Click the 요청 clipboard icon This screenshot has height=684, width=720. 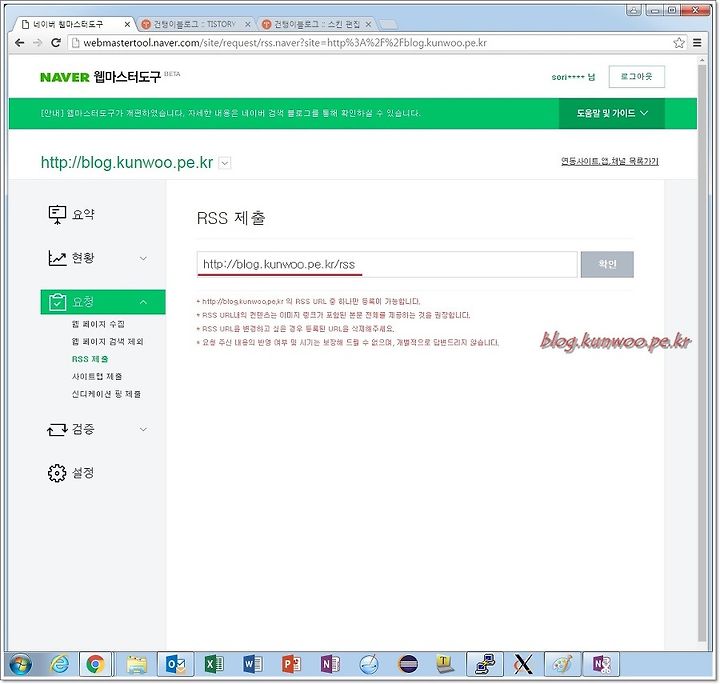(x=57, y=302)
